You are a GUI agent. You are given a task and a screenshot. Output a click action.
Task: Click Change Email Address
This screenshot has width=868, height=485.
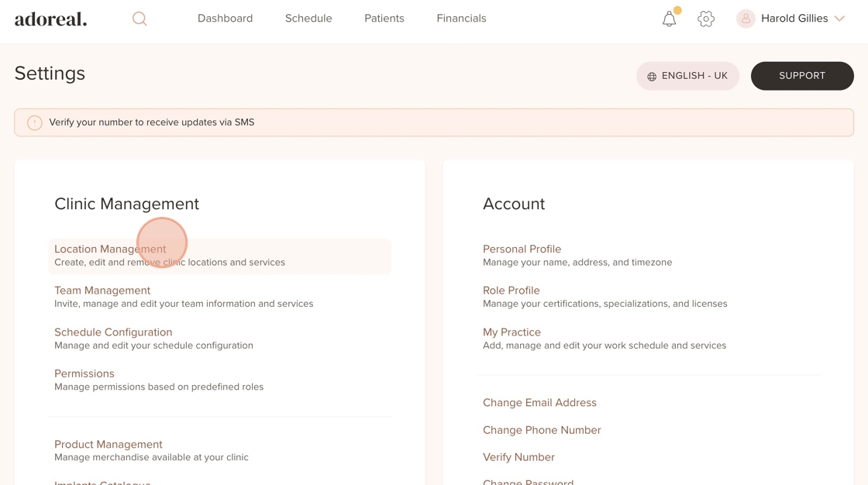539,403
